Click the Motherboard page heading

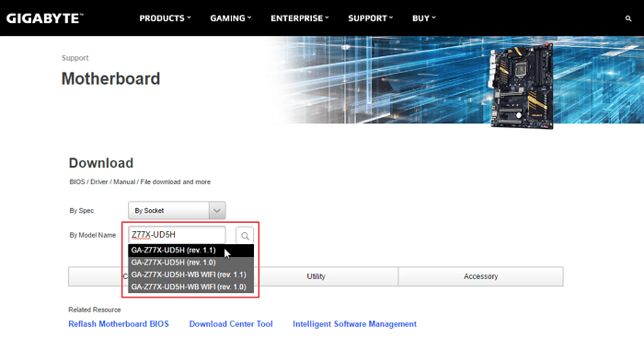[110, 78]
